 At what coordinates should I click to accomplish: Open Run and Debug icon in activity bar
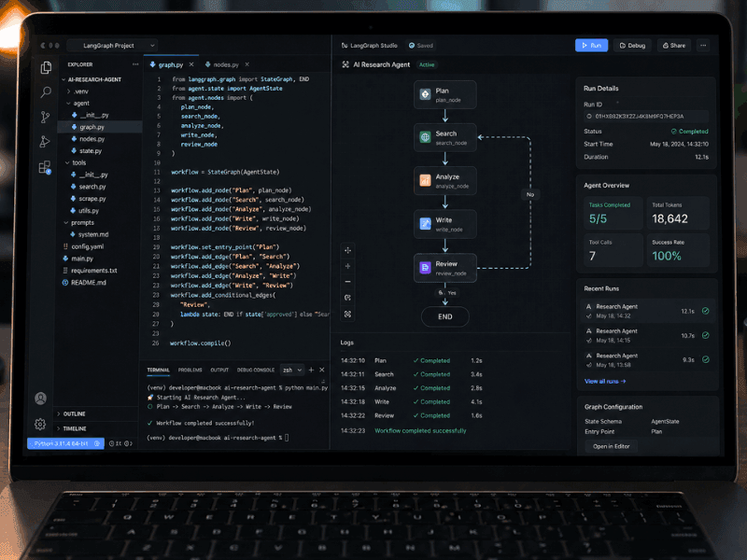[45, 142]
